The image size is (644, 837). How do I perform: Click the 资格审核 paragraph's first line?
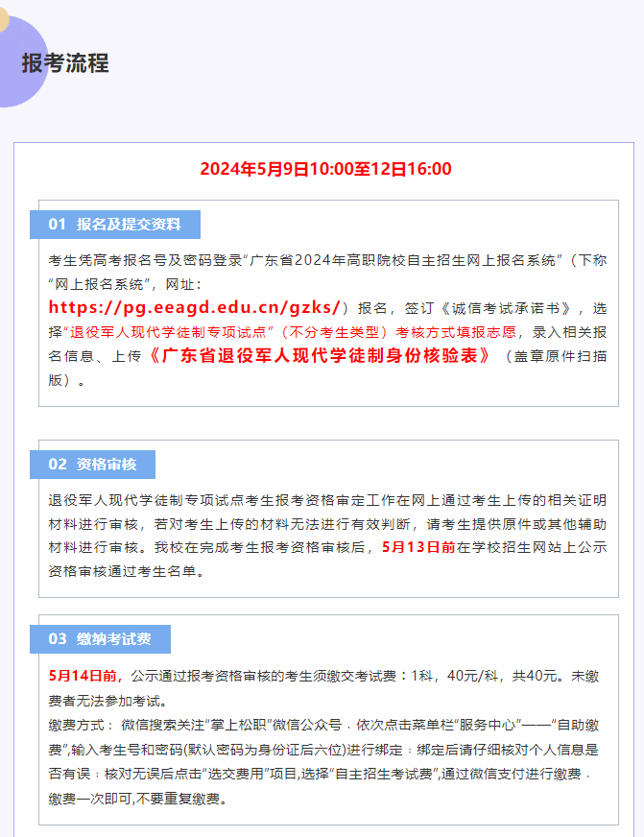click(x=327, y=501)
